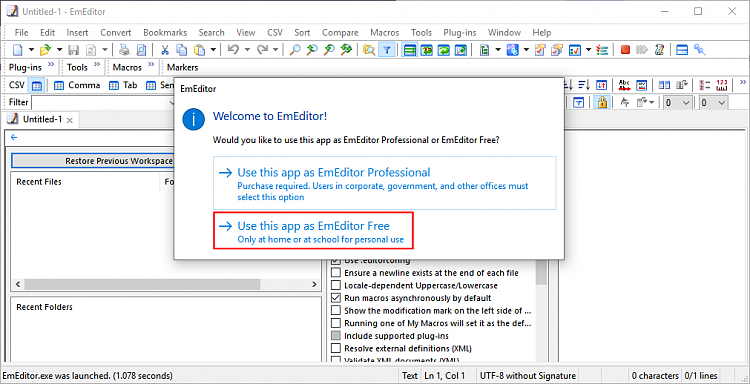Open the Convert menu
750x384 pixels.
coord(116,33)
